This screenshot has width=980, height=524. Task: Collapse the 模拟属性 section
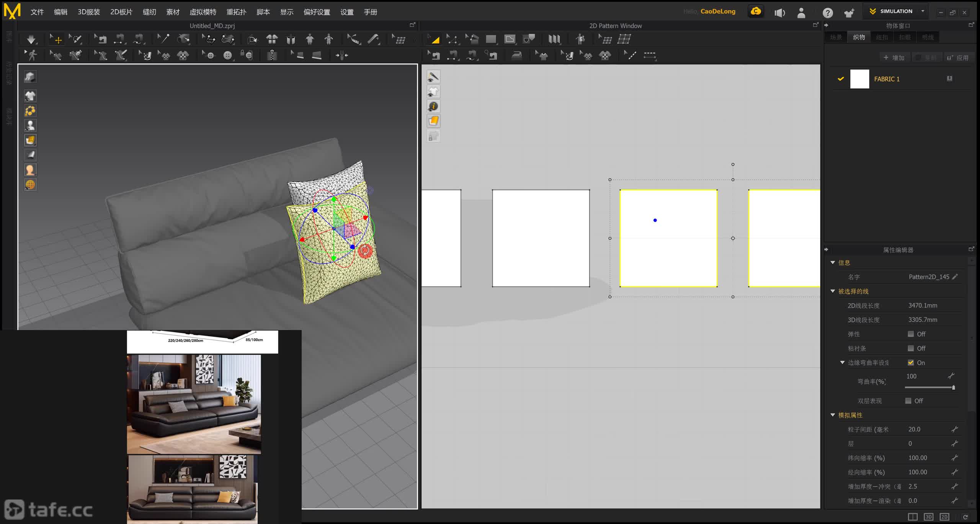click(x=833, y=415)
